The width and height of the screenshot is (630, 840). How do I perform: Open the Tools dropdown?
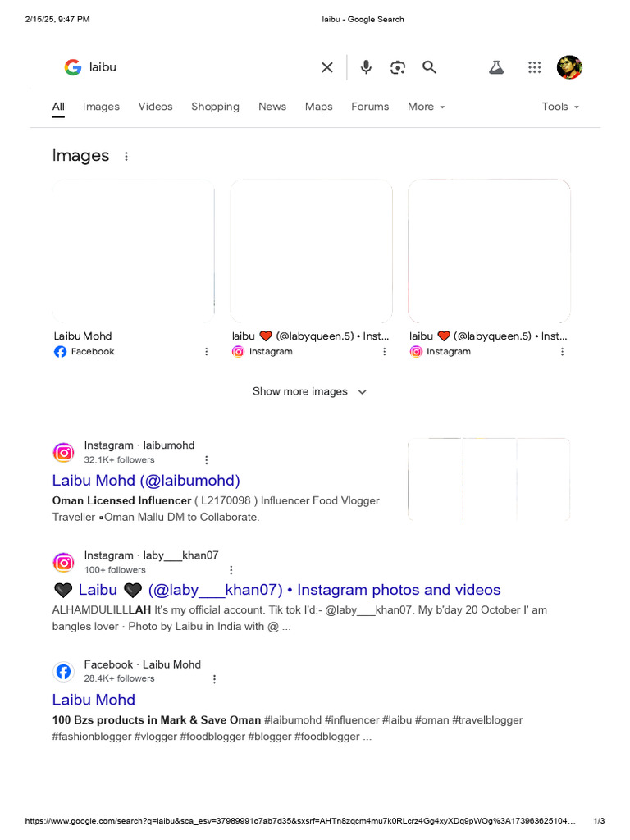coord(560,107)
